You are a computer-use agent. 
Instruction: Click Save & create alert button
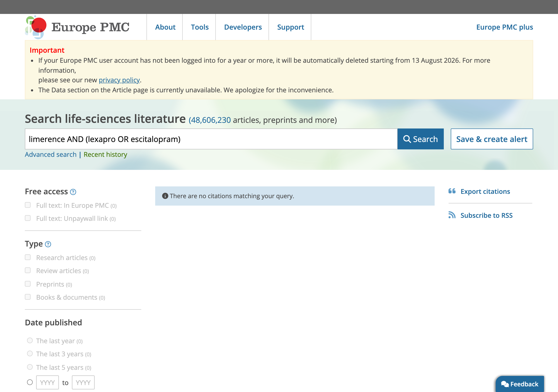(492, 139)
